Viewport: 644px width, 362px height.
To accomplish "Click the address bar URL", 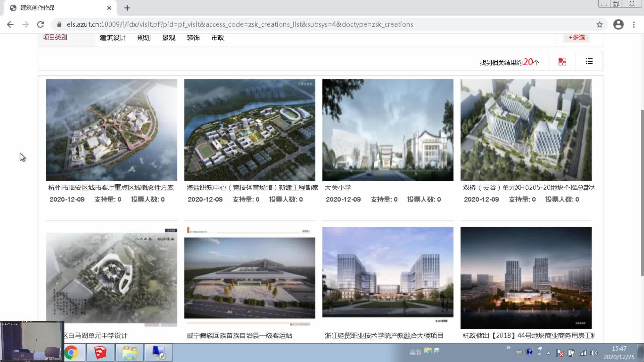I will tap(240, 24).
